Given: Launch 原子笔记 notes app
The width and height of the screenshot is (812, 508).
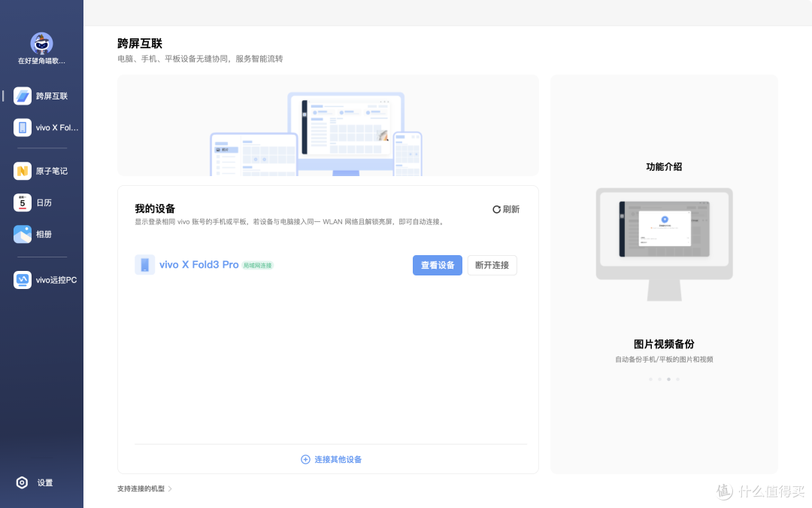Looking at the screenshot, I should [x=41, y=171].
